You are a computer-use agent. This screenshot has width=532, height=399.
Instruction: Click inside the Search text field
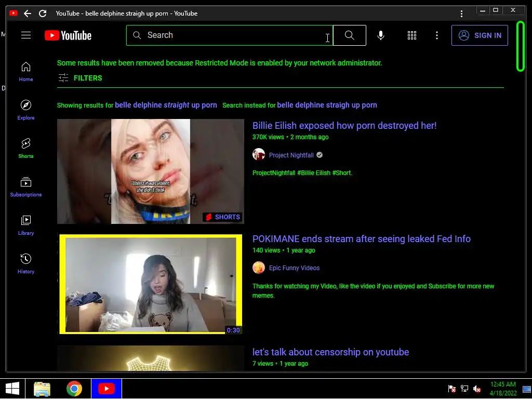click(230, 35)
